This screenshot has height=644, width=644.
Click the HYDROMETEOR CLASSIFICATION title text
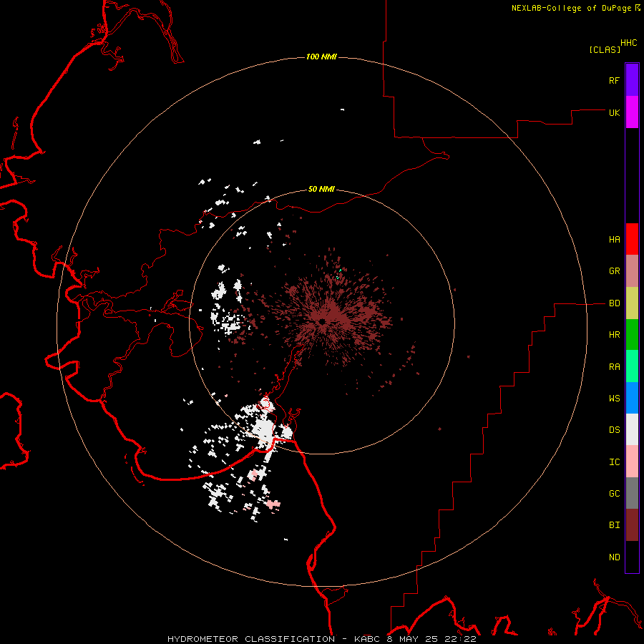click(251, 639)
